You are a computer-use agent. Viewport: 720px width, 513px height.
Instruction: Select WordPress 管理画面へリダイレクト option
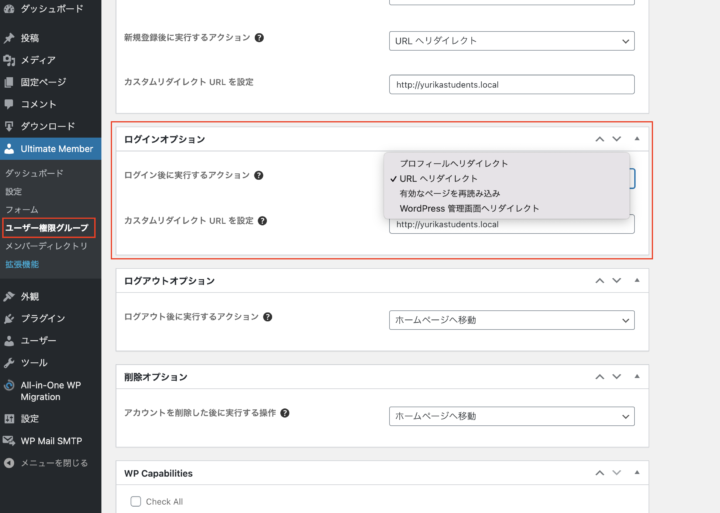[x=506, y=209]
